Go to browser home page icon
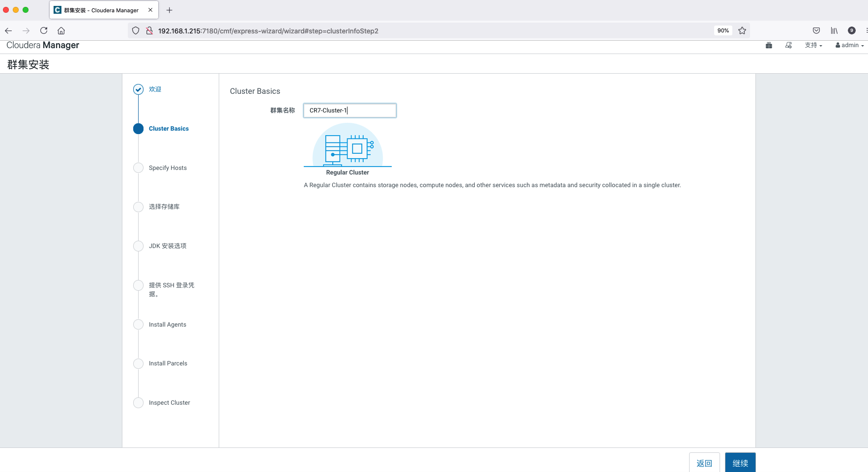 [61, 30]
